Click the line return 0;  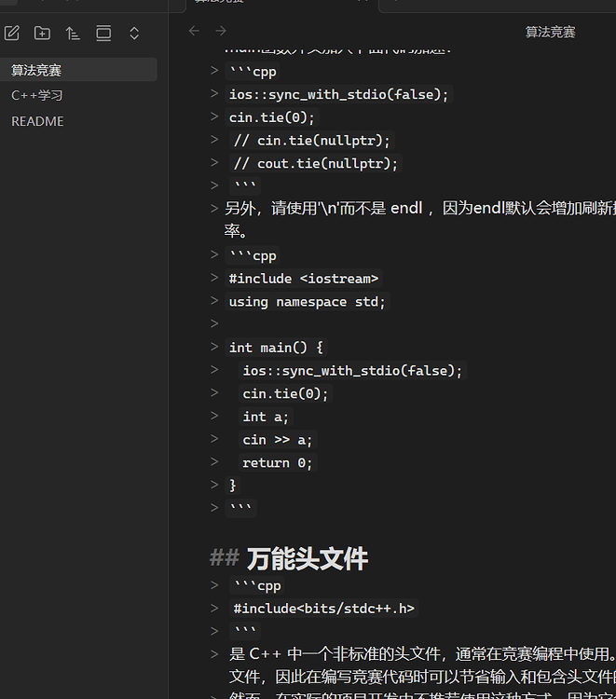(277, 463)
